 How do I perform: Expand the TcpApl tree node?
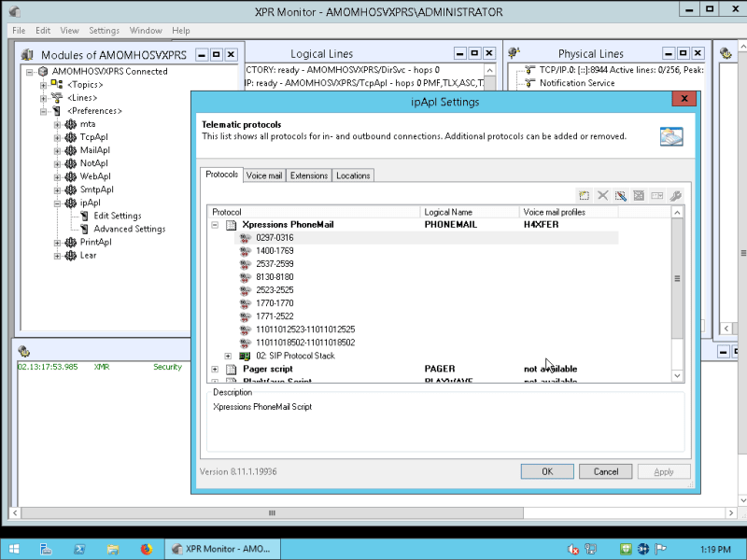click(57, 137)
